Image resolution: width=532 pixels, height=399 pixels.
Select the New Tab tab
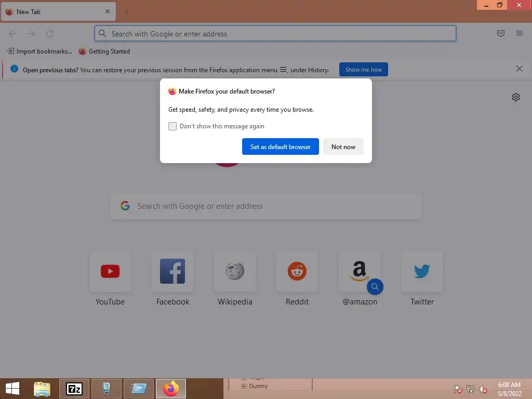click(x=58, y=11)
